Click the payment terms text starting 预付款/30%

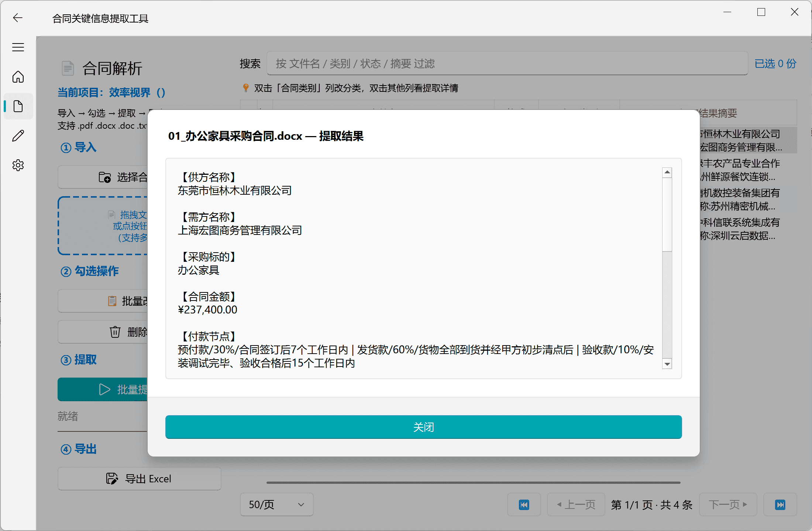point(416,356)
